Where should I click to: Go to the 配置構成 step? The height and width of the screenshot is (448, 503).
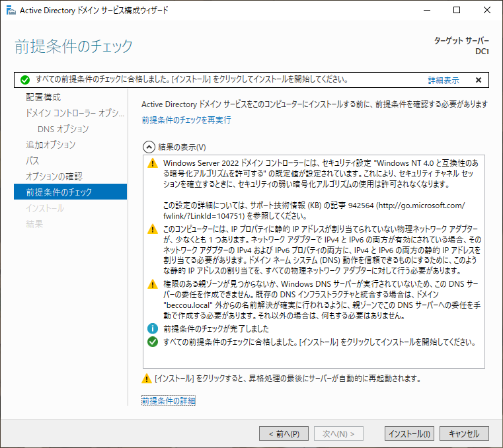coord(44,97)
